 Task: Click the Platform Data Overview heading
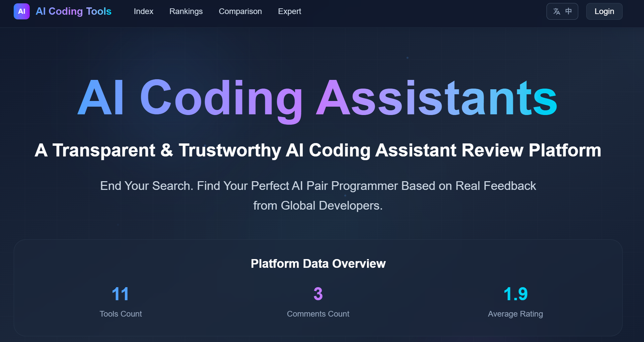[318, 263]
